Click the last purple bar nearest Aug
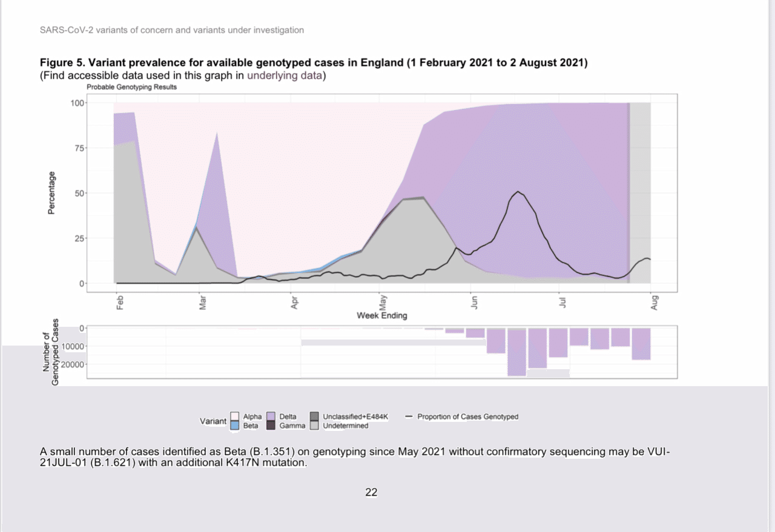 pyautogui.click(x=641, y=344)
